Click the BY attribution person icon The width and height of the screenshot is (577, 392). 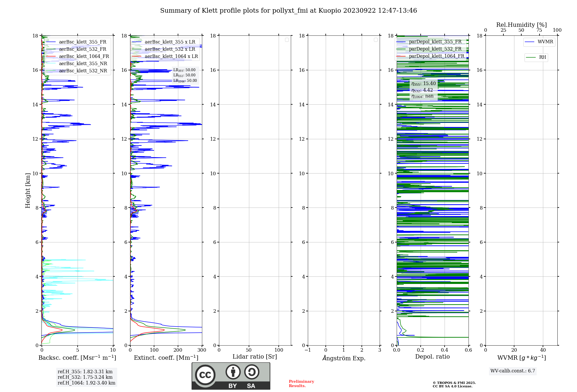(x=233, y=372)
